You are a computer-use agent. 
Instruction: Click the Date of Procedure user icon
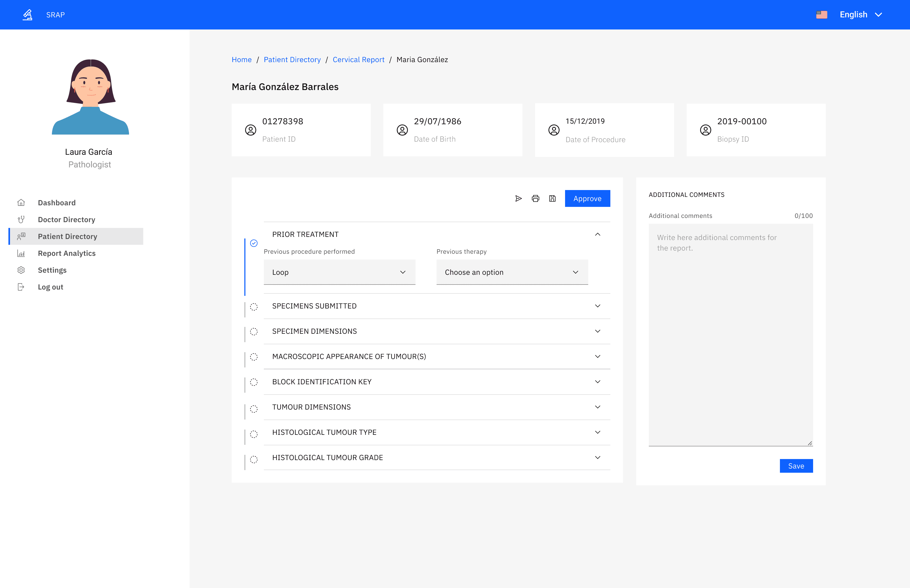(554, 130)
